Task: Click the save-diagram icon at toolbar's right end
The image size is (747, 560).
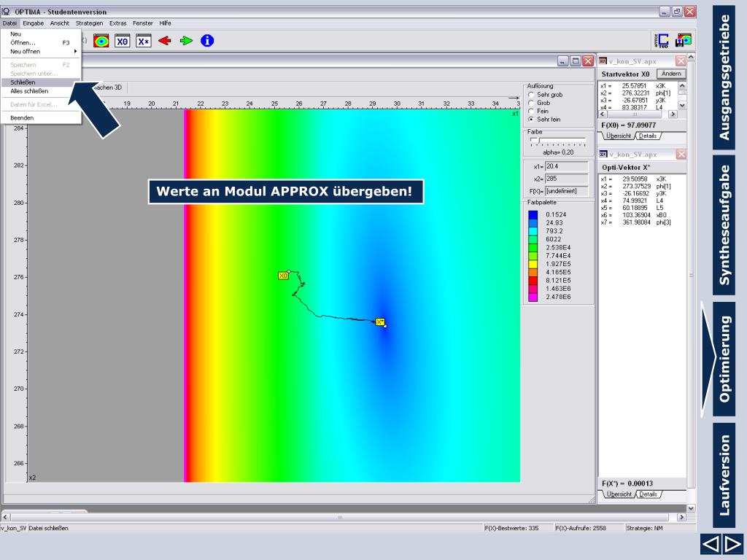Action: pos(684,41)
